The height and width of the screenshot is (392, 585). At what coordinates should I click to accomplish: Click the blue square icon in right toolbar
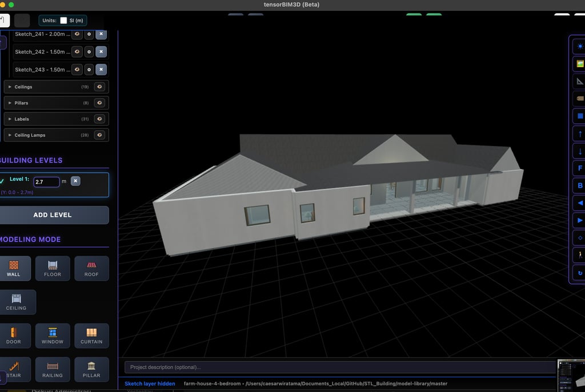pos(579,116)
